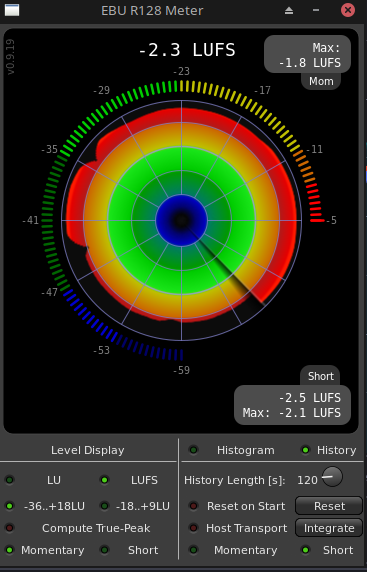Click the Reset button
367x572 pixels.
(x=329, y=506)
